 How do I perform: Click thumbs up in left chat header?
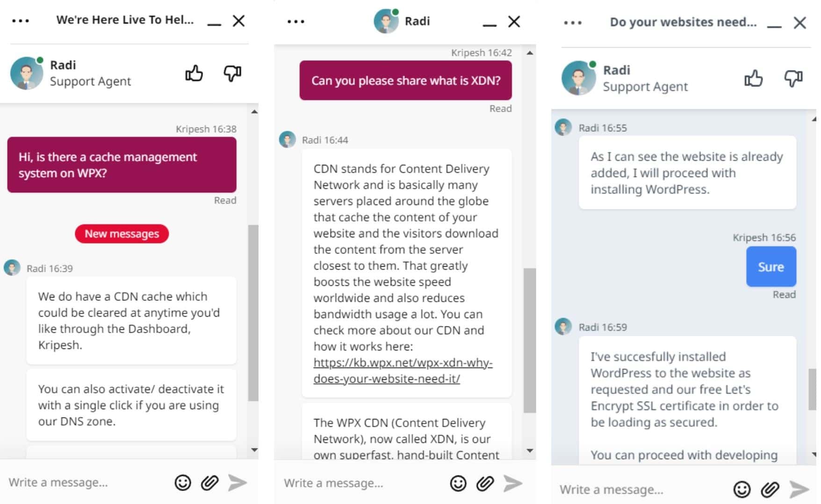(194, 73)
